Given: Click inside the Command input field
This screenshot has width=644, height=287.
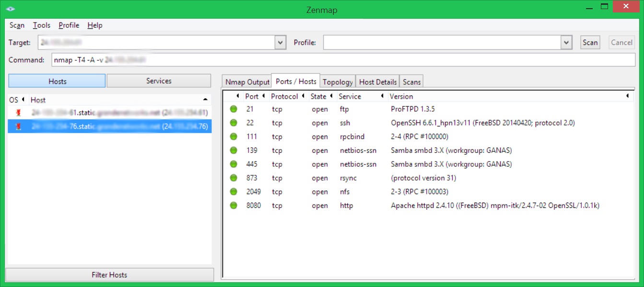Looking at the screenshot, I should click(x=343, y=60).
